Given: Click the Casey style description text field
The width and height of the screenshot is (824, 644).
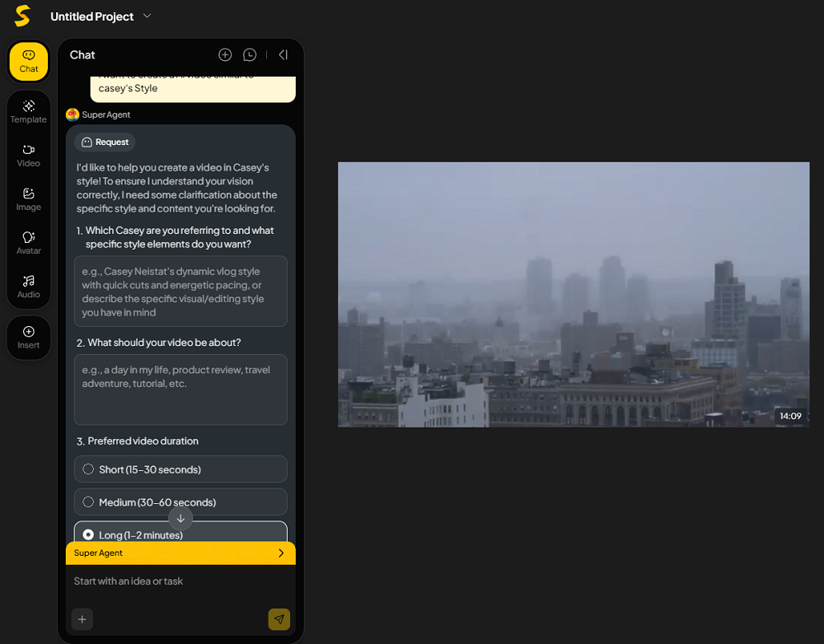Looking at the screenshot, I should [180, 292].
